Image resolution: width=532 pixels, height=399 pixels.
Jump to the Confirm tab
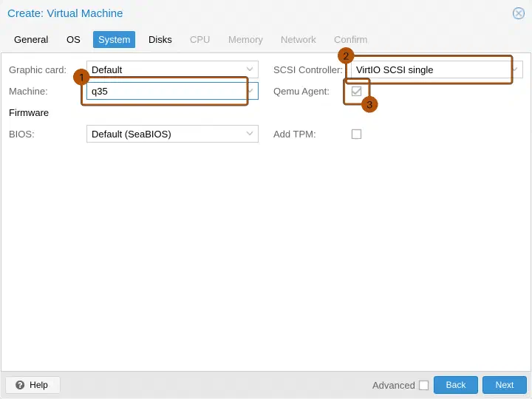tap(350, 40)
